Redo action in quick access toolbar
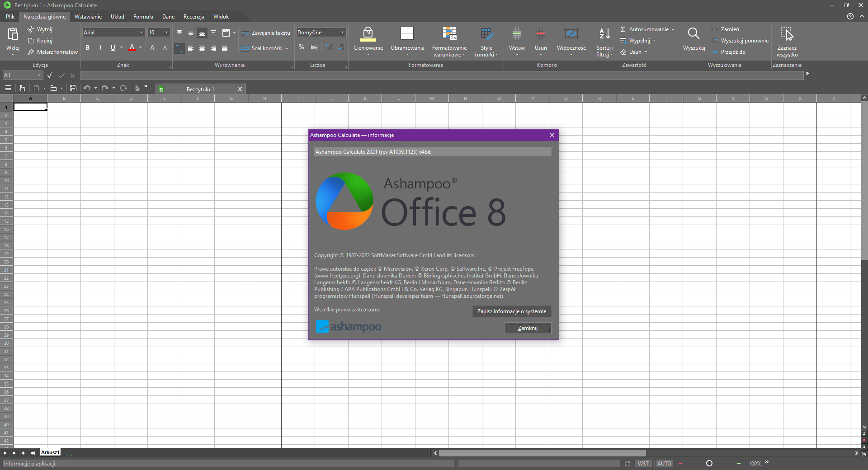Screen dimensions: 868x470 click(105, 88)
